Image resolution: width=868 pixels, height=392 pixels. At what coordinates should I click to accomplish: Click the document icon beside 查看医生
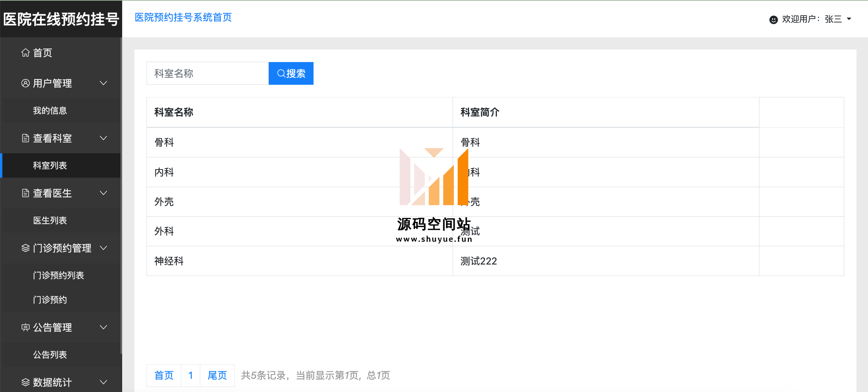[25, 193]
